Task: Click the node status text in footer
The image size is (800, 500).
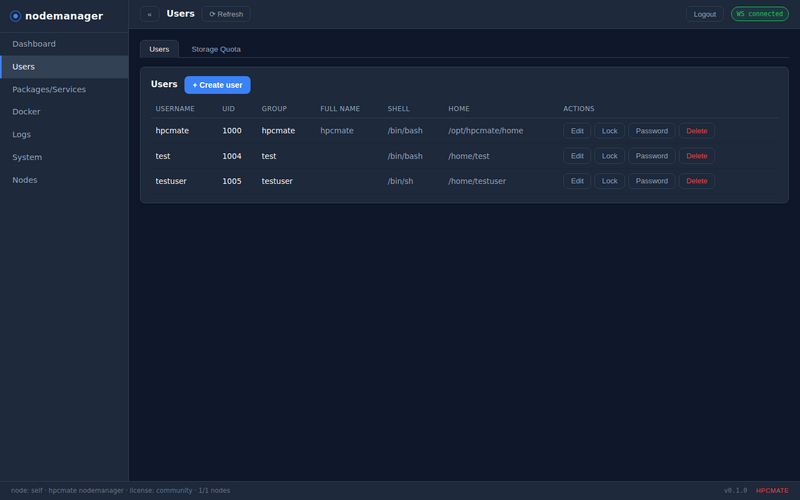Action: coord(120,490)
